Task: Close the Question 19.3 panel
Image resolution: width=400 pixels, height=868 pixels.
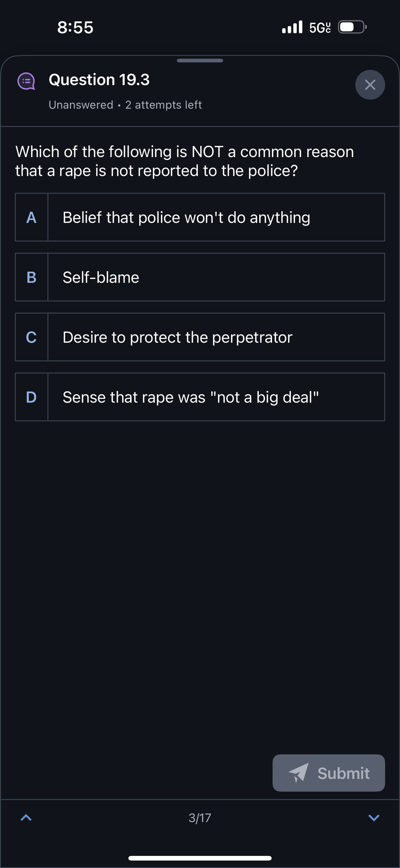Action: click(x=370, y=84)
